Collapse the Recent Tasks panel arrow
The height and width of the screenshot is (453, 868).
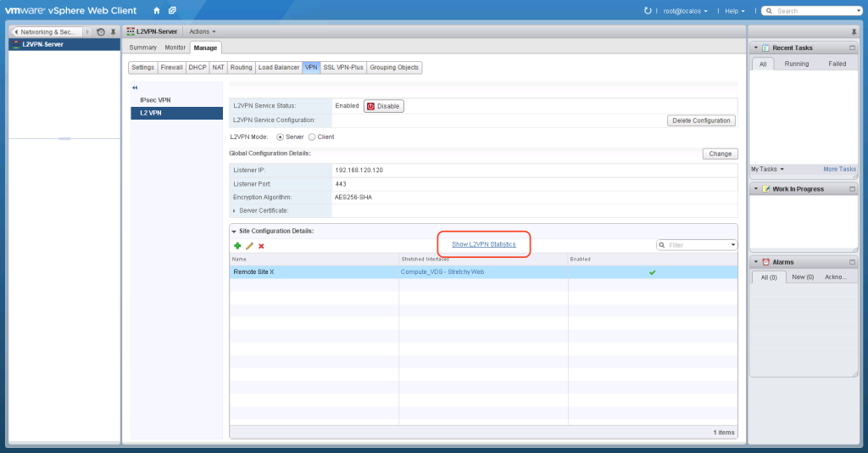(756, 48)
